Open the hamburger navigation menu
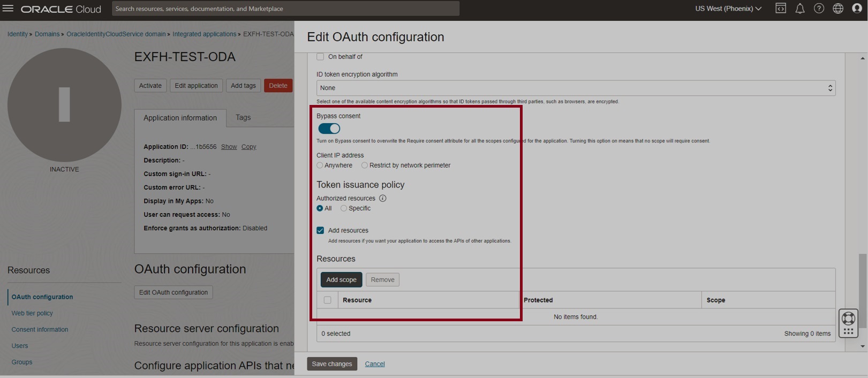Image resolution: width=868 pixels, height=378 pixels. point(8,9)
